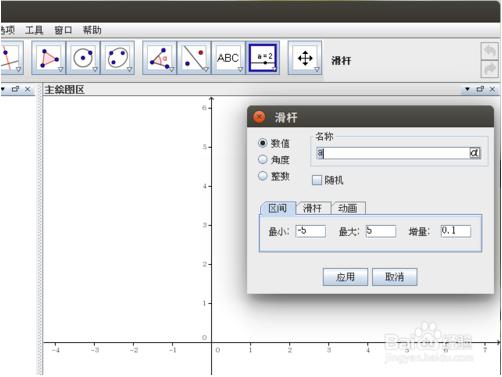Undock the left algebra panel
The image size is (502, 377).
[15, 89]
